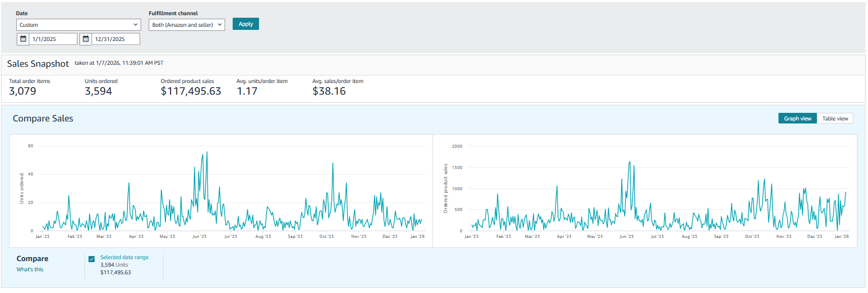Uncheck the Selected date range checkbox
868x293 pixels.
[92, 259]
